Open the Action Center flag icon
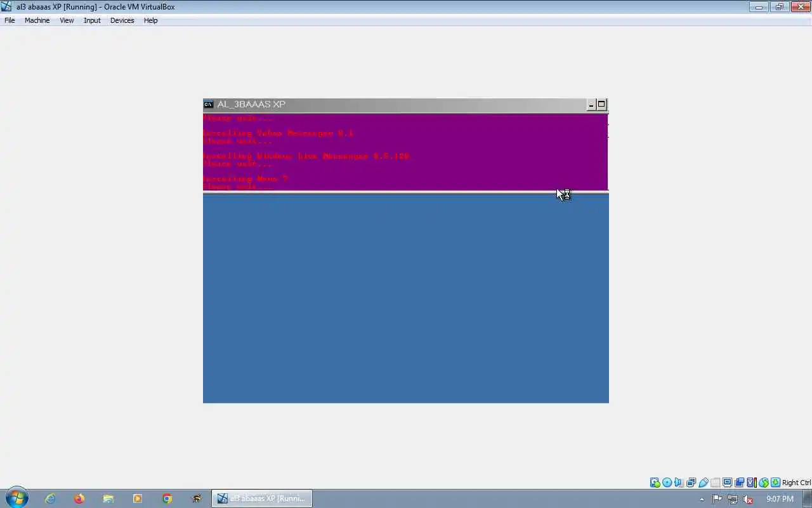 [x=717, y=499]
